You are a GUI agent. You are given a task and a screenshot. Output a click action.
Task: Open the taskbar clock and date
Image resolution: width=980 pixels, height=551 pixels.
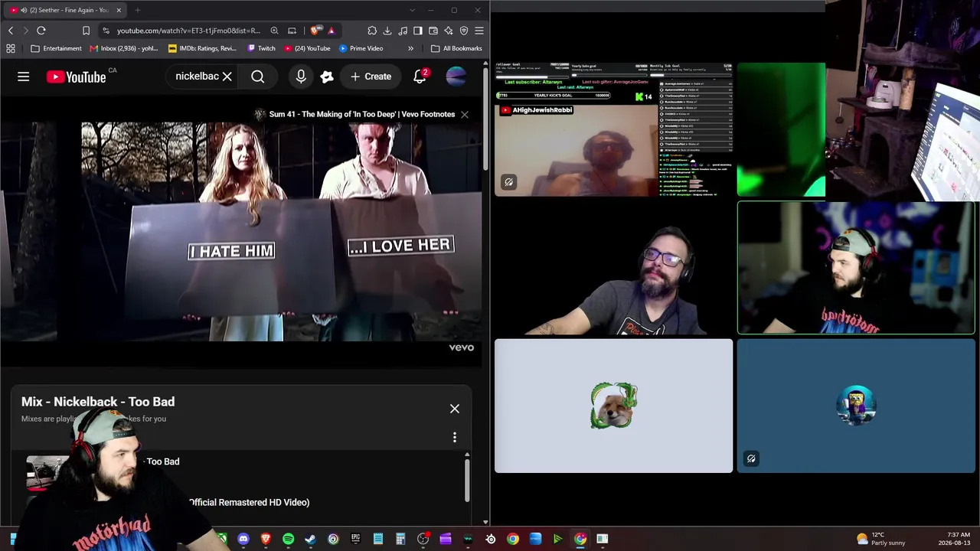point(953,539)
